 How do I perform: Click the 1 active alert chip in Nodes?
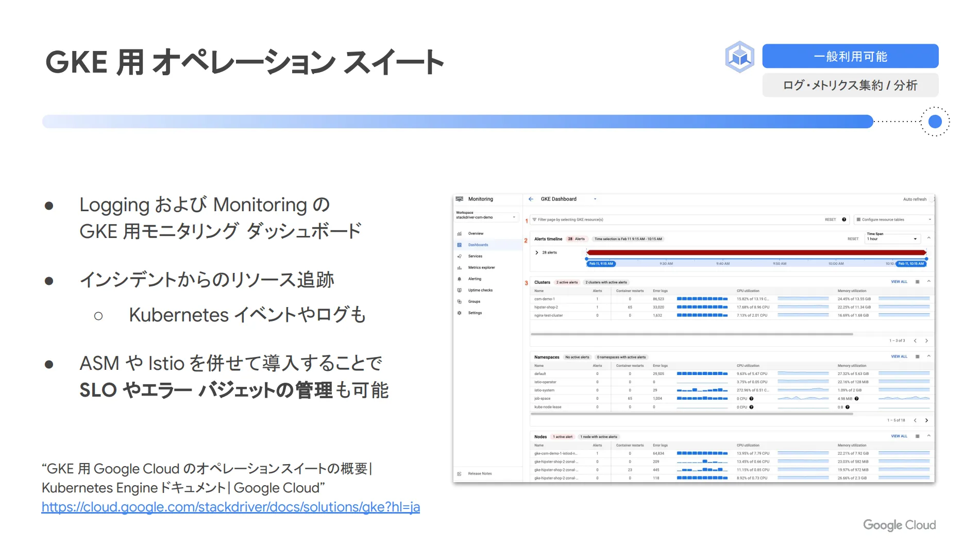click(x=563, y=437)
